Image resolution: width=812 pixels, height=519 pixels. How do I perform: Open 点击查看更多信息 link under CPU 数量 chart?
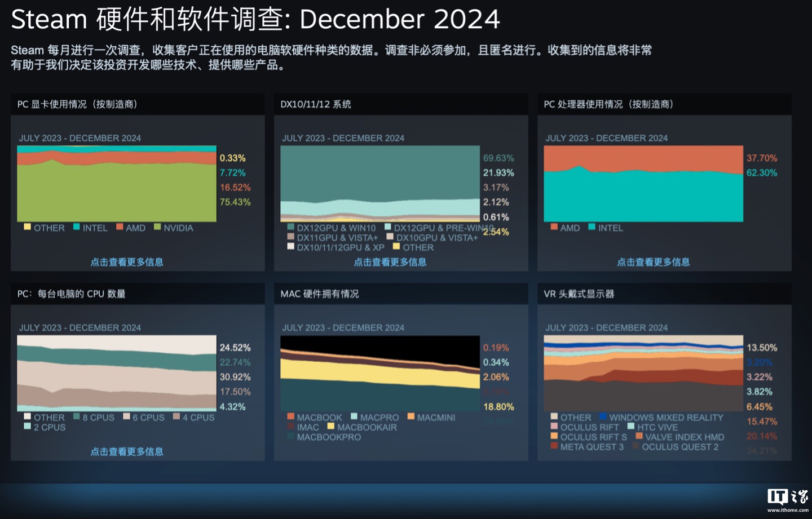coord(127,451)
